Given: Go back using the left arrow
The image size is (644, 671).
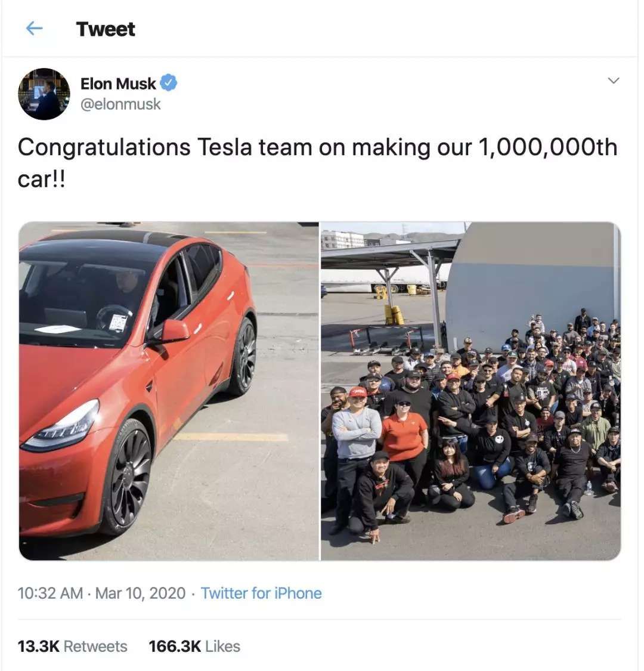Looking at the screenshot, I should click(35, 29).
